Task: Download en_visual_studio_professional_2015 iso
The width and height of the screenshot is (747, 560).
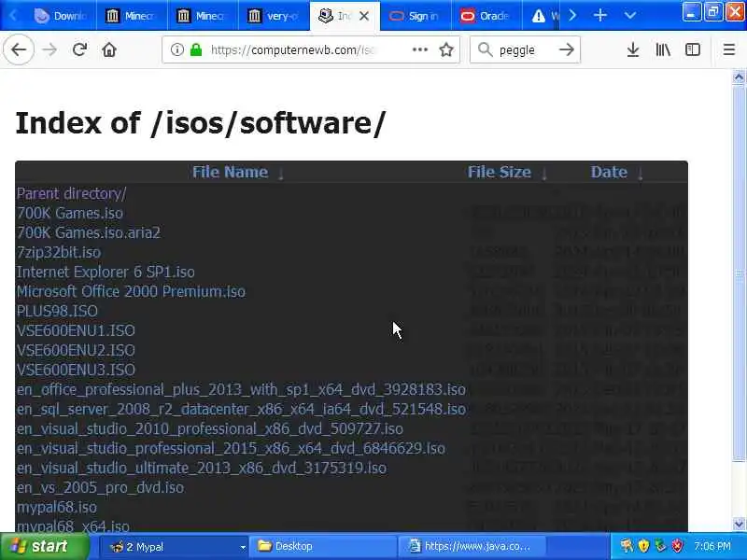Action: pyautogui.click(x=231, y=448)
